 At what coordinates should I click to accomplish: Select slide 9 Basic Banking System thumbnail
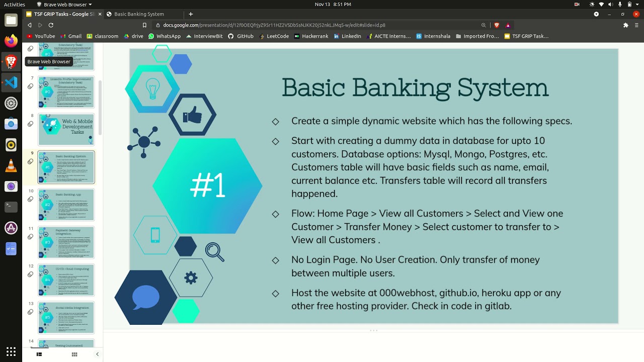coord(66,167)
